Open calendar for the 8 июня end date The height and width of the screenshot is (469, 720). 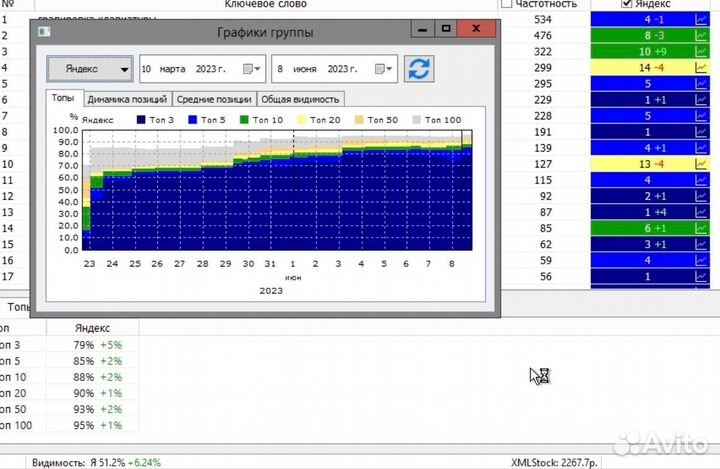click(x=384, y=69)
